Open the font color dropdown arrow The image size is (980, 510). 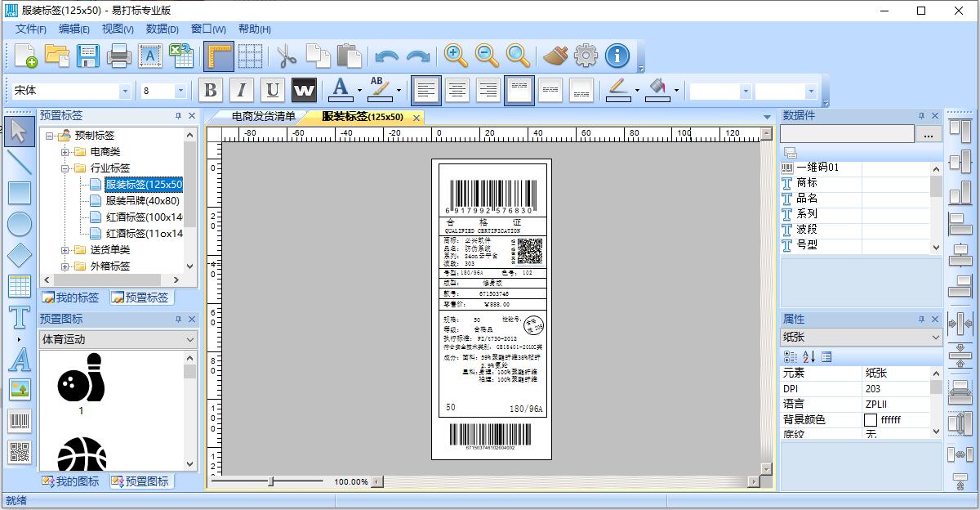[x=359, y=91]
